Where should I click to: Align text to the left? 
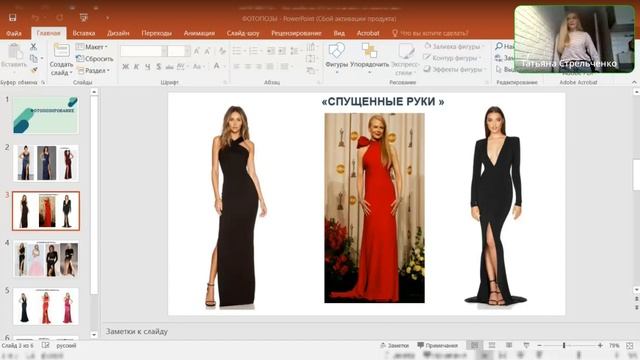tap(237, 67)
